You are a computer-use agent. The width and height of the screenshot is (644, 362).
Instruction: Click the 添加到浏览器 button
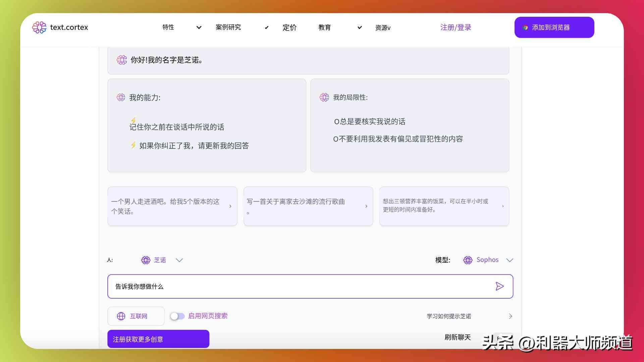coord(554,27)
